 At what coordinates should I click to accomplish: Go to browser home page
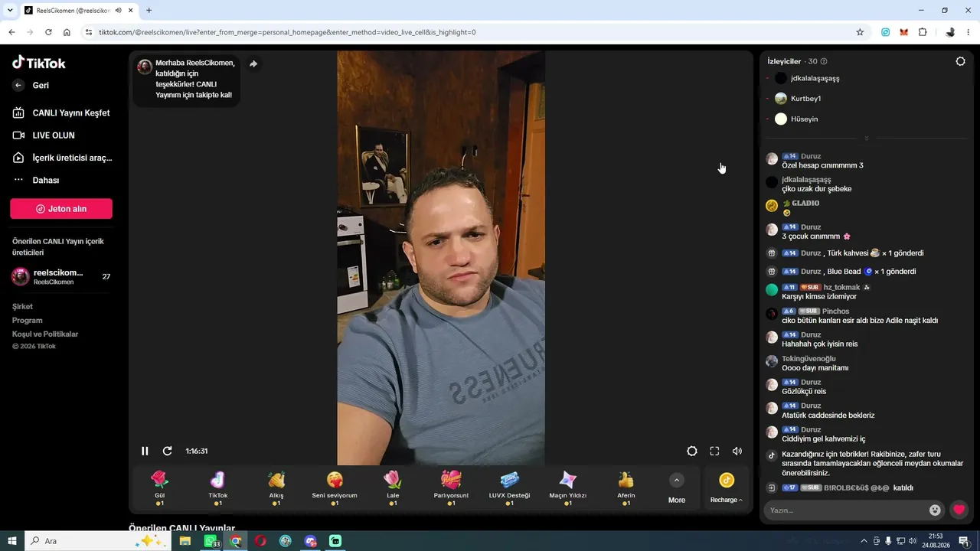(67, 32)
